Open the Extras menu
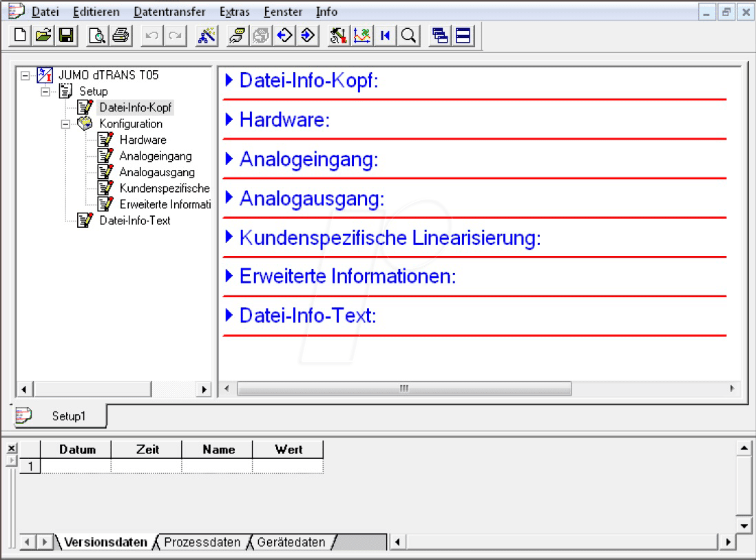756x560 pixels. click(234, 12)
